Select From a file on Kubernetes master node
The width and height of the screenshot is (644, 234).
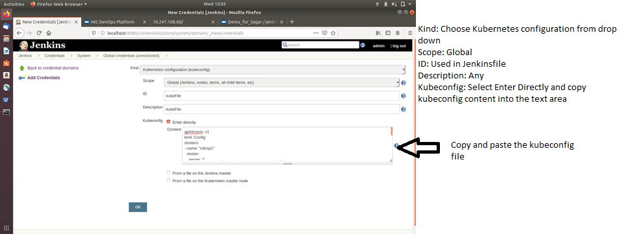(168, 180)
